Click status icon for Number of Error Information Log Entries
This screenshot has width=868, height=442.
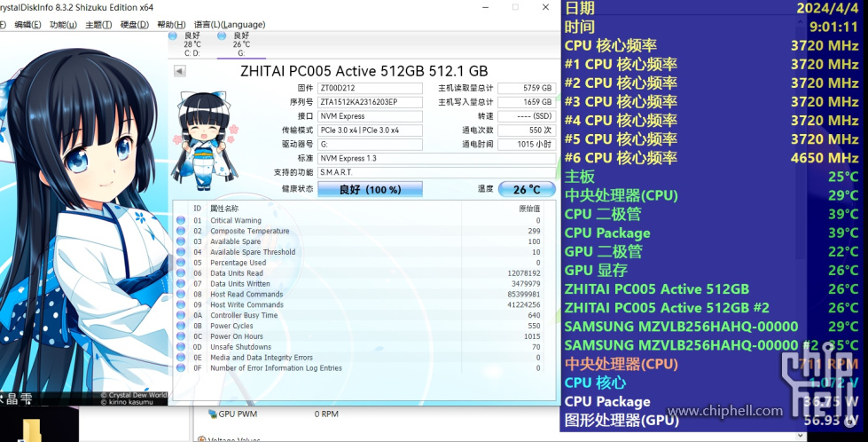pyautogui.click(x=181, y=367)
